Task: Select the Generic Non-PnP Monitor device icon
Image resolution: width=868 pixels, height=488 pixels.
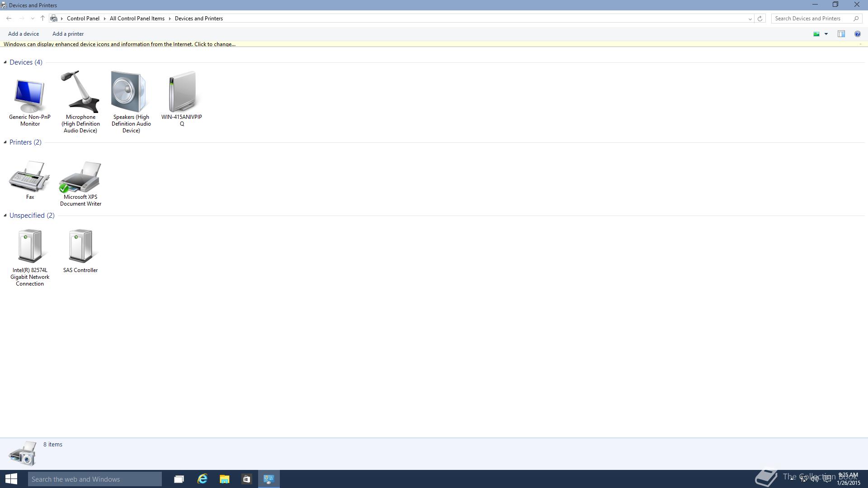Action: pyautogui.click(x=30, y=96)
